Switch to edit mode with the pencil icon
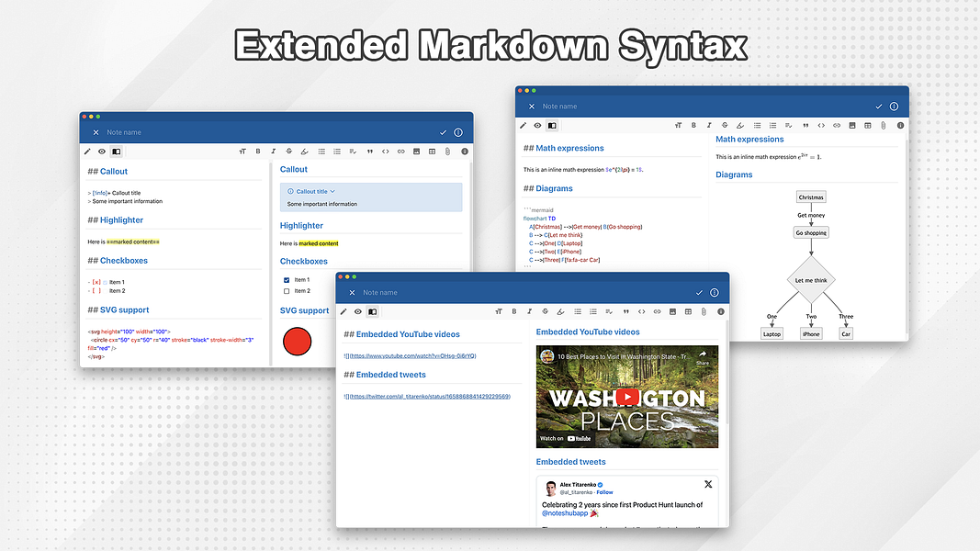The width and height of the screenshot is (980, 551). (344, 311)
